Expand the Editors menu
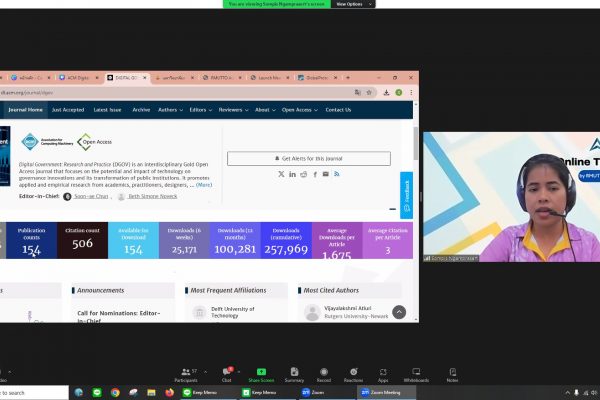600x400 pixels. [201, 110]
